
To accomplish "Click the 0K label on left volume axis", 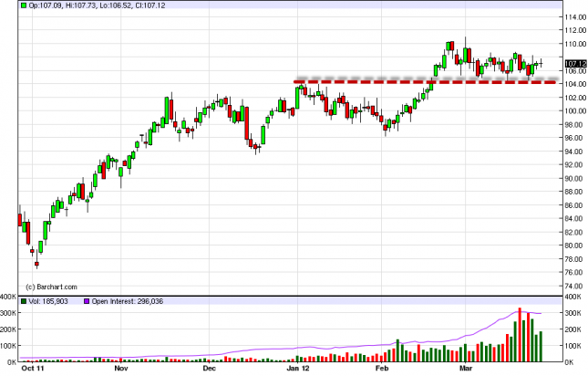I will (12, 362).
